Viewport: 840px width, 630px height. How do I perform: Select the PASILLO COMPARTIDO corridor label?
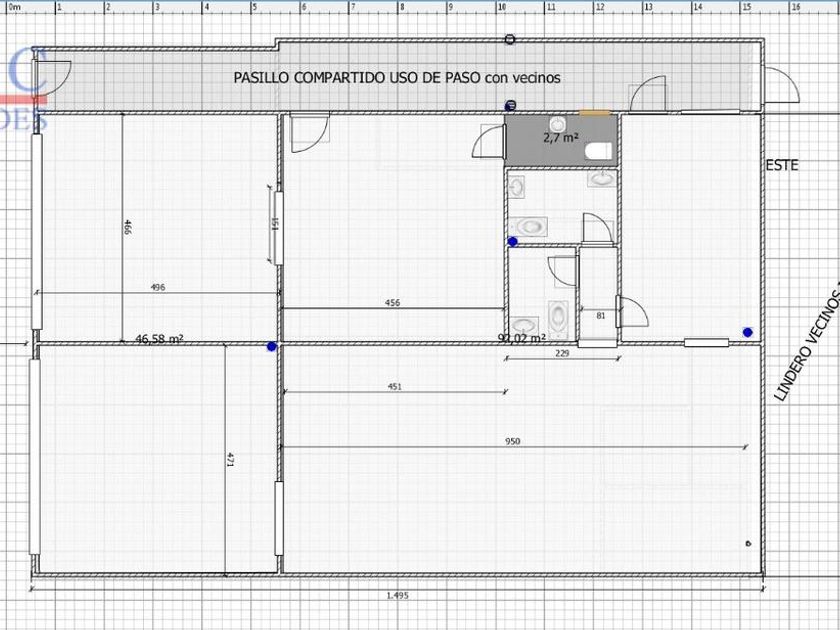pyautogui.click(x=397, y=77)
